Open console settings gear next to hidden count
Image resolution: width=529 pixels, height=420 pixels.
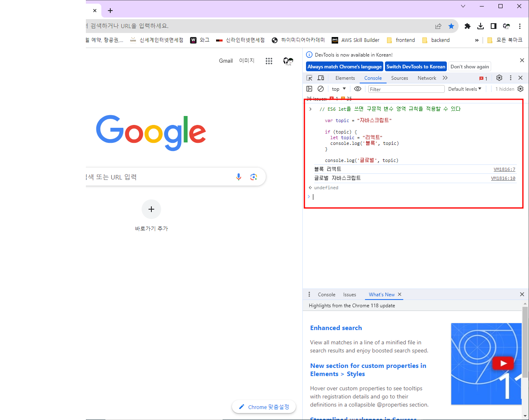coord(520,89)
